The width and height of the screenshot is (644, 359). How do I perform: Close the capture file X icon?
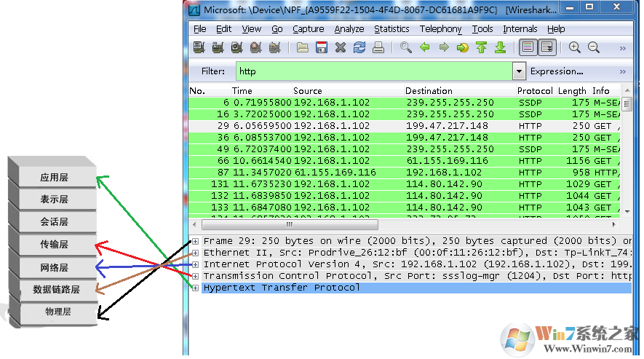341,48
